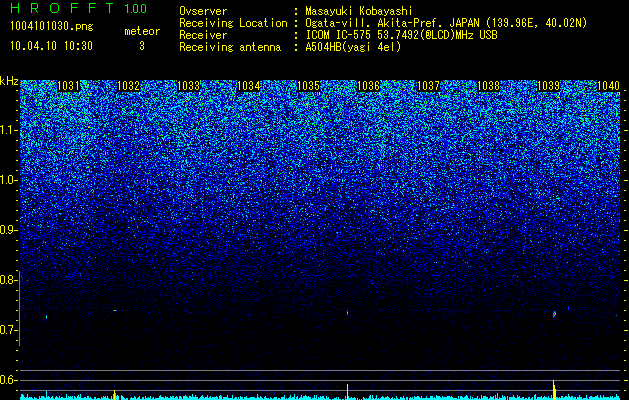Click the 1036 time marker
629x400 pixels.
tap(368, 86)
